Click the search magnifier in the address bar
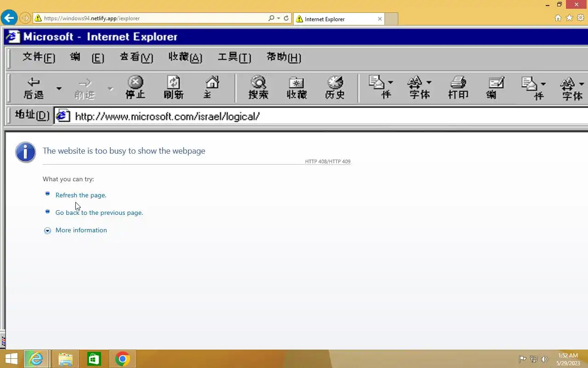 tap(271, 18)
